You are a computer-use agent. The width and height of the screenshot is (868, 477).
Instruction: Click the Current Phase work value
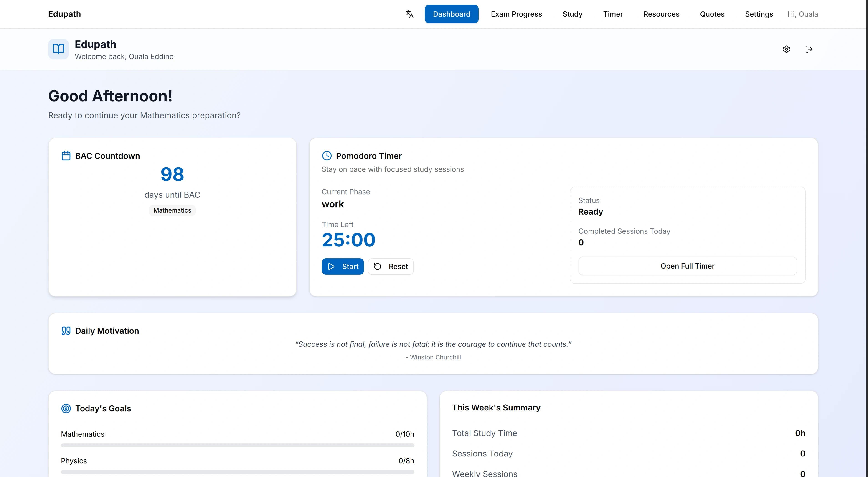332,204
